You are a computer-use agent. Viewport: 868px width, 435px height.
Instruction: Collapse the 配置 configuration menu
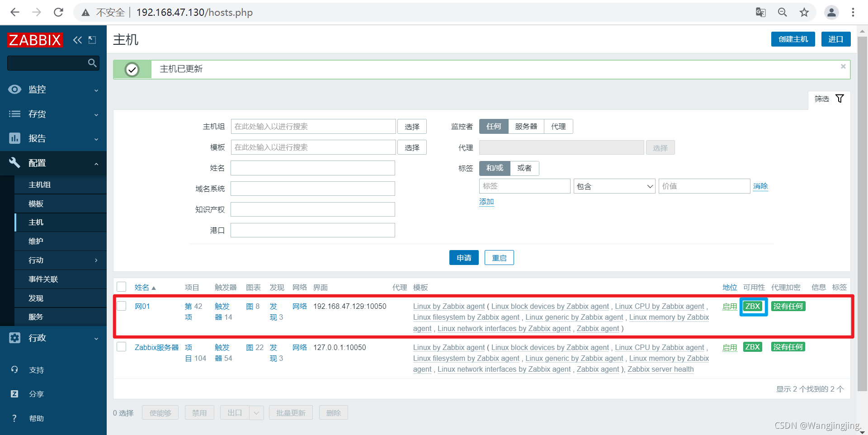[x=53, y=163]
